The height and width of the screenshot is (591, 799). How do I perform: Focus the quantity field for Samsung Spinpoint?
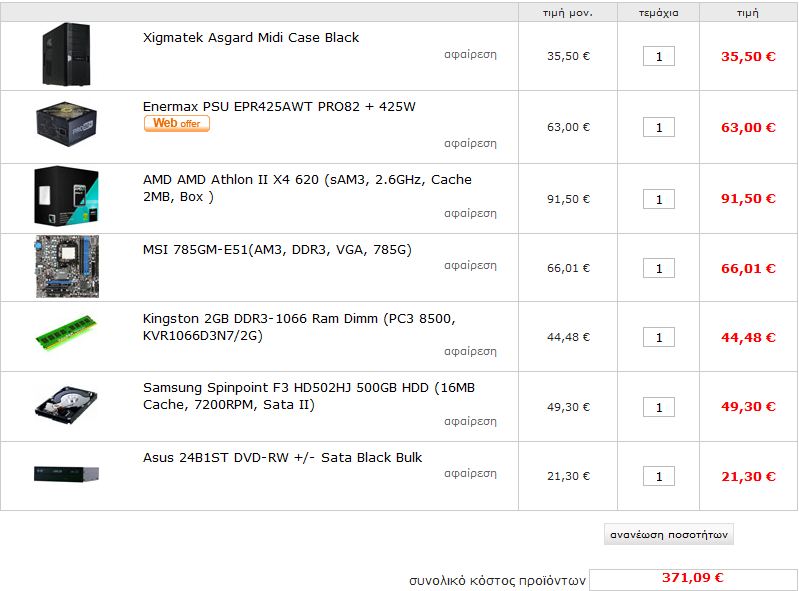coord(659,407)
